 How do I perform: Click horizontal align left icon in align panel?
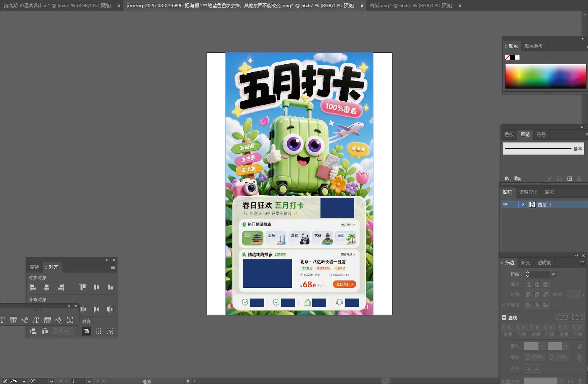pyautogui.click(x=33, y=287)
